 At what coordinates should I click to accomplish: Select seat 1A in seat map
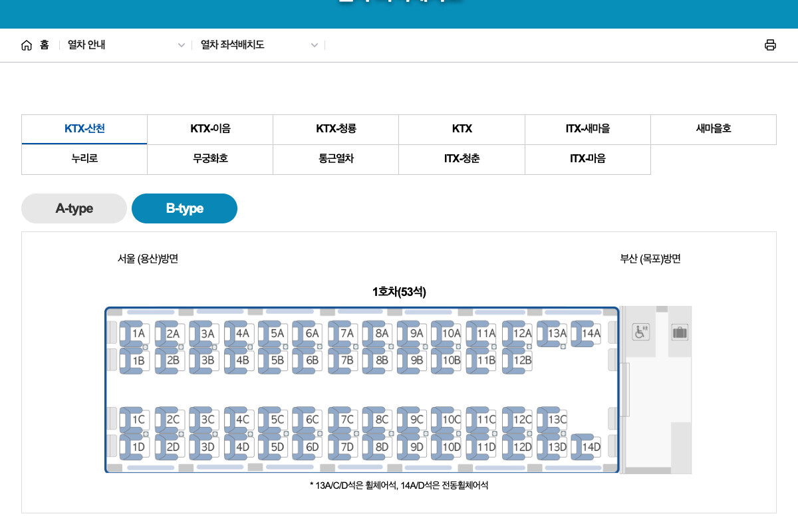click(x=135, y=333)
